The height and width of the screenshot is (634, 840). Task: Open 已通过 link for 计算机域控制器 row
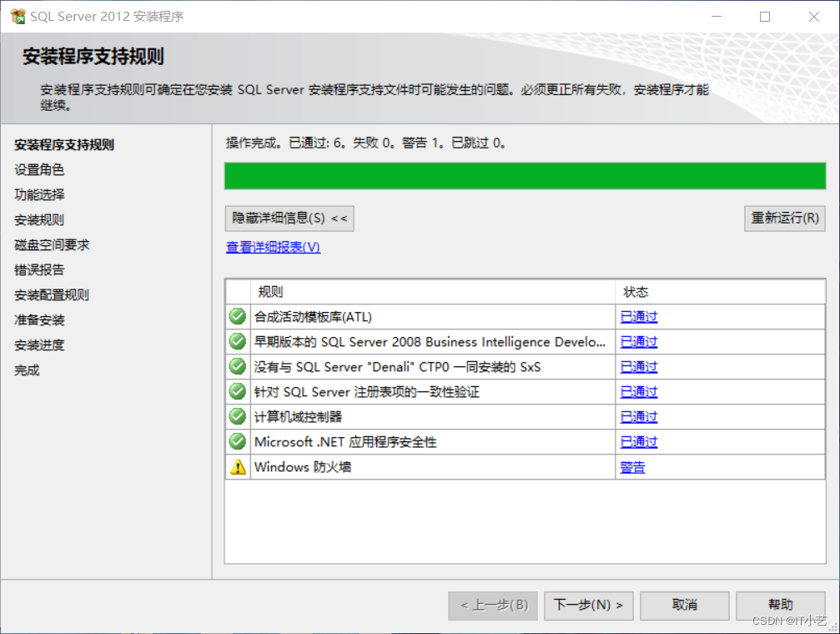[639, 416]
